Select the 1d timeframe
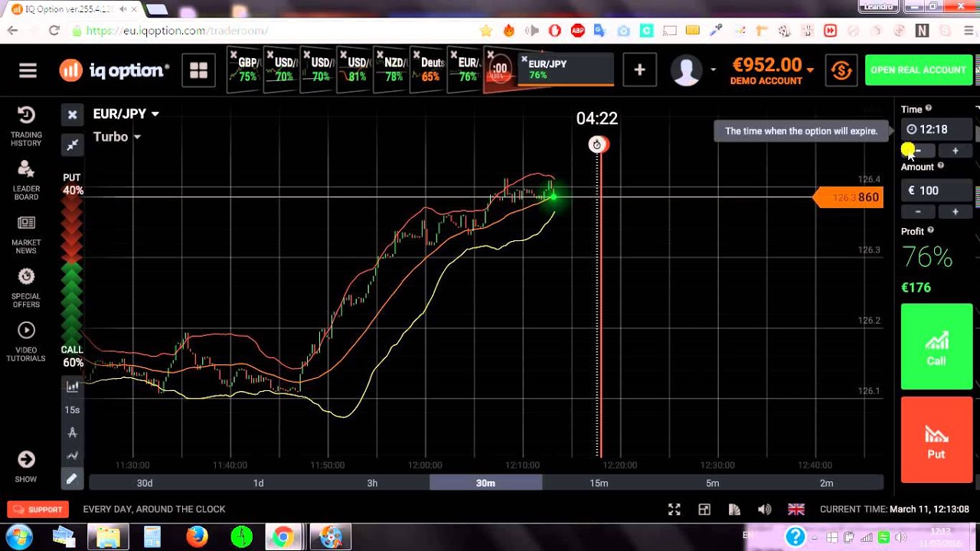 point(258,483)
